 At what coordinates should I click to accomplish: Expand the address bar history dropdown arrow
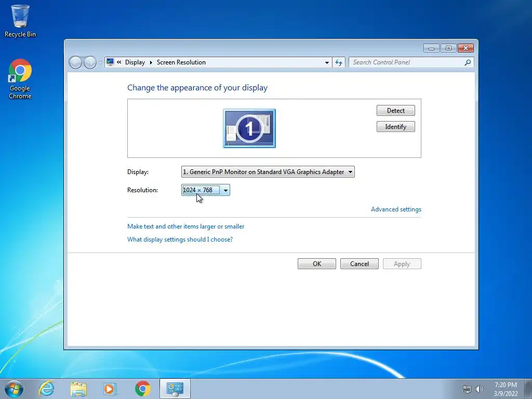[327, 62]
